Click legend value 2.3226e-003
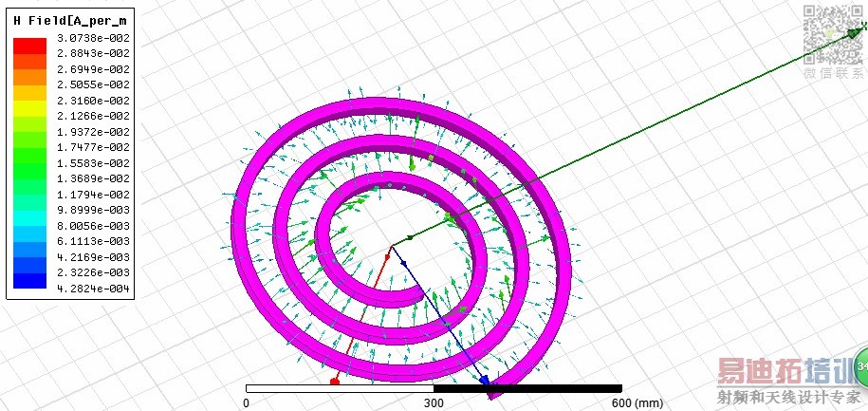868x411 pixels. point(93,272)
